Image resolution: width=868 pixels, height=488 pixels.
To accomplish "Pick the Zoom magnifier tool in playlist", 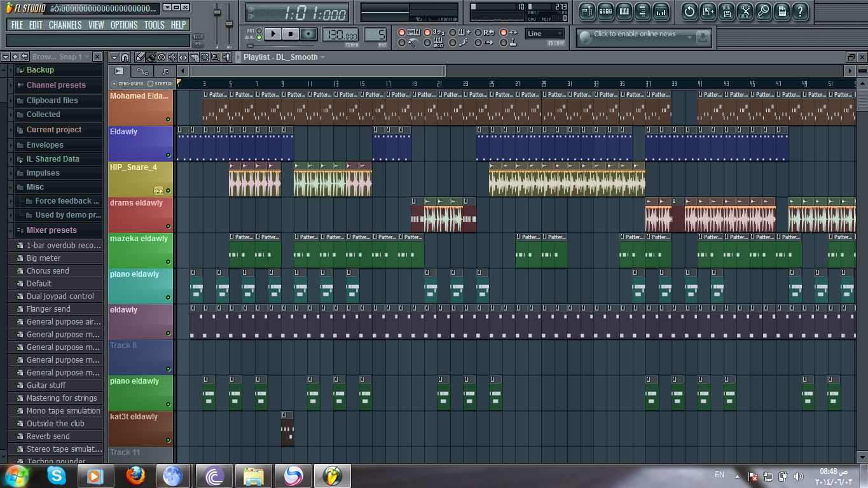I will (215, 57).
